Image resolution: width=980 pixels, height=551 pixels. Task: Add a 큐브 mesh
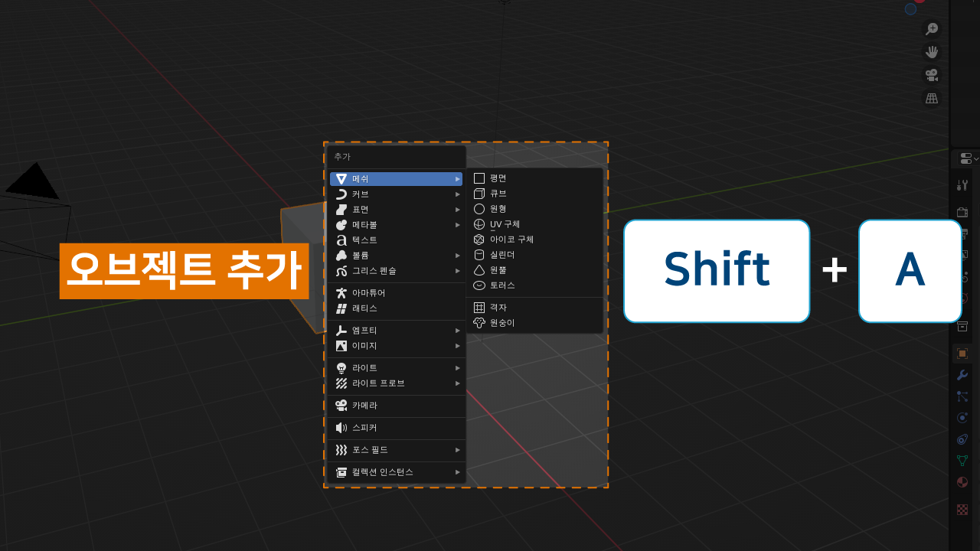pyautogui.click(x=498, y=194)
